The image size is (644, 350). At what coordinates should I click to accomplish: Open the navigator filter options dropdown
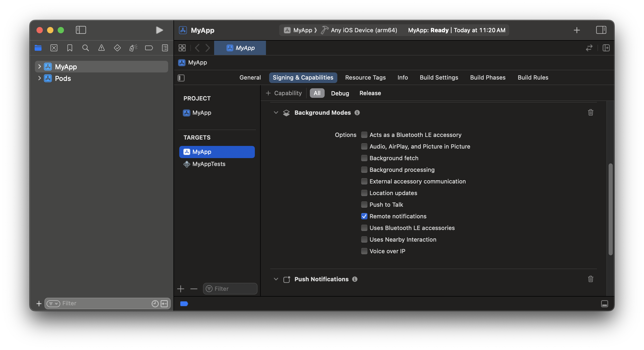pos(53,304)
